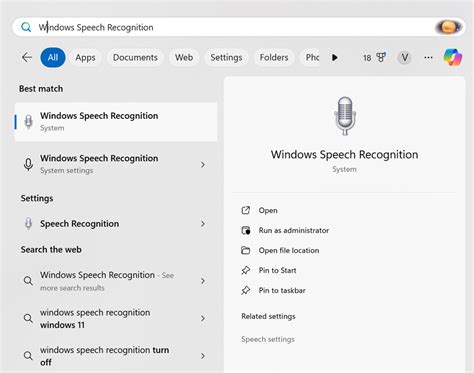The image size is (474, 373).
Task: Click the rewards points value 18
Action: (x=367, y=58)
